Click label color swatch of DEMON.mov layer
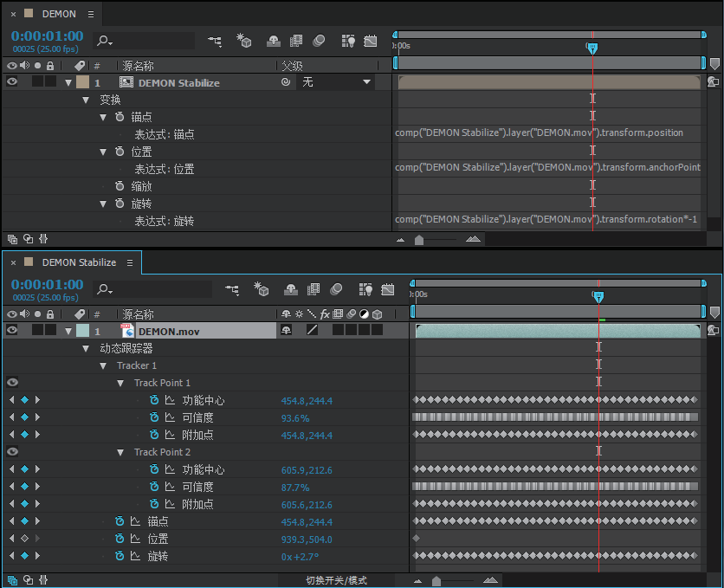Image resolution: width=724 pixels, height=588 pixels. [x=82, y=330]
